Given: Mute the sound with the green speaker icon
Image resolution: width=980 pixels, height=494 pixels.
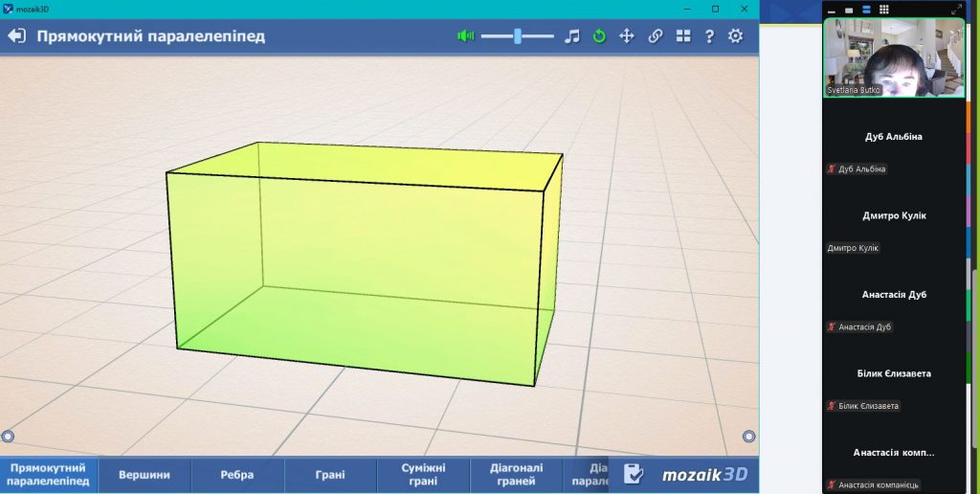Looking at the screenshot, I should pos(465,36).
